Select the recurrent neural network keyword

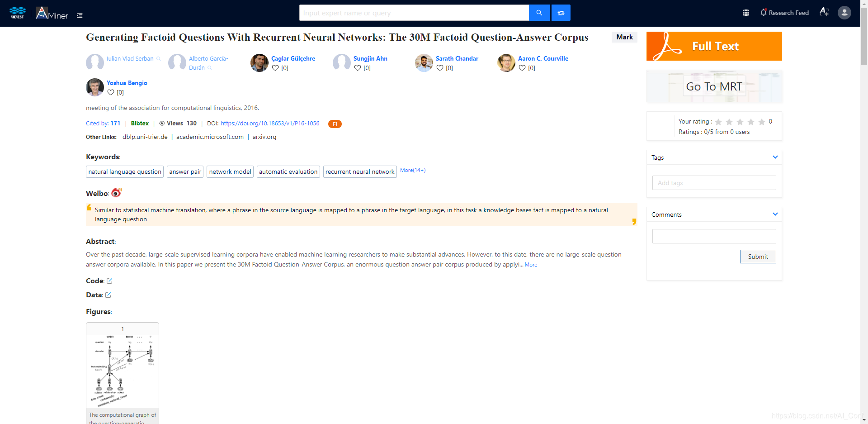click(360, 172)
